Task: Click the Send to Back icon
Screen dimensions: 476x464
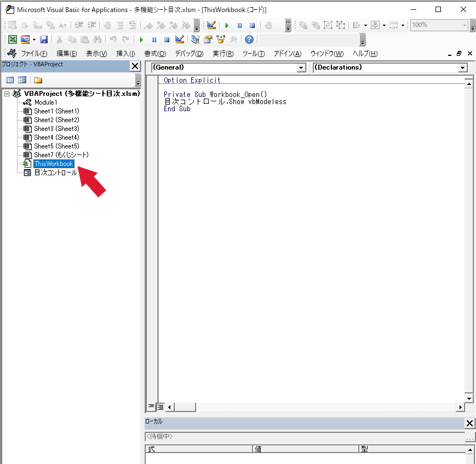Action: tap(316, 25)
